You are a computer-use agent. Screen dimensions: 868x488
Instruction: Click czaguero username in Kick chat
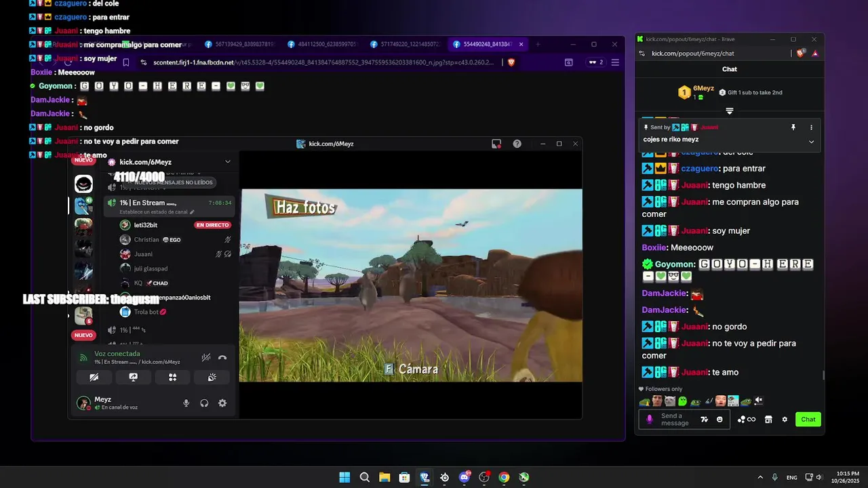point(698,169)
